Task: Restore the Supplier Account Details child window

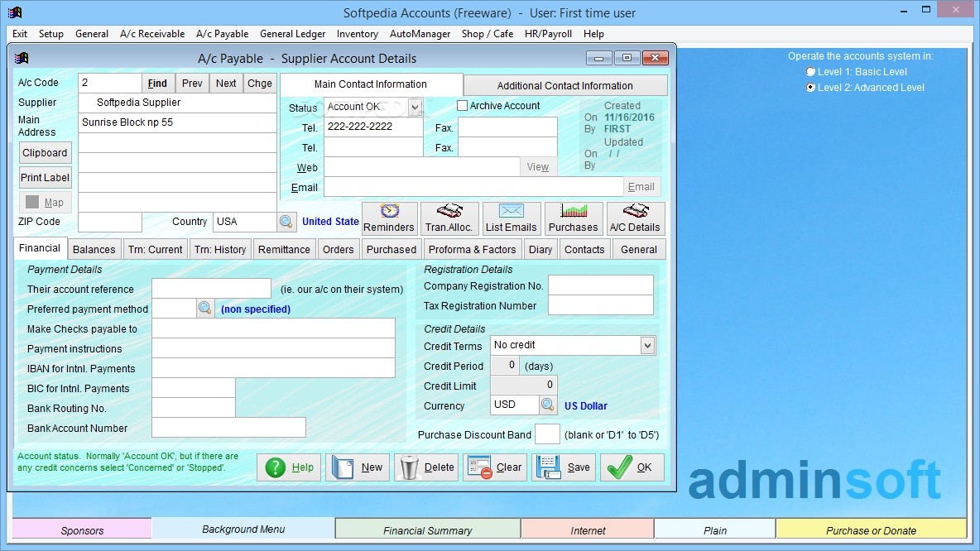Action: coord(627,58)
